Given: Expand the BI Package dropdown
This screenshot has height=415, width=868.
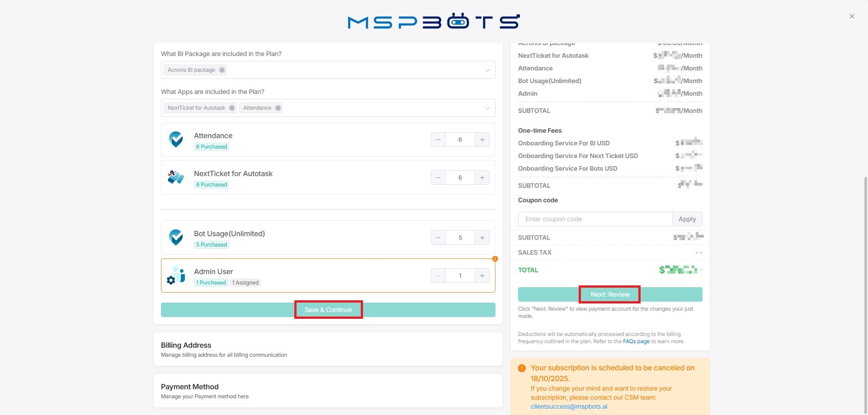Looking at the screenshot, I should (x=487, y=70).
